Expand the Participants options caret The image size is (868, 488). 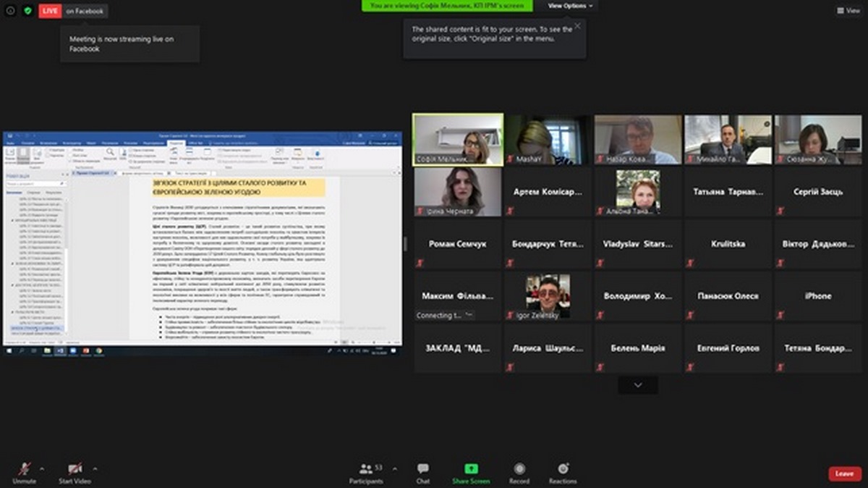point(393,468)
